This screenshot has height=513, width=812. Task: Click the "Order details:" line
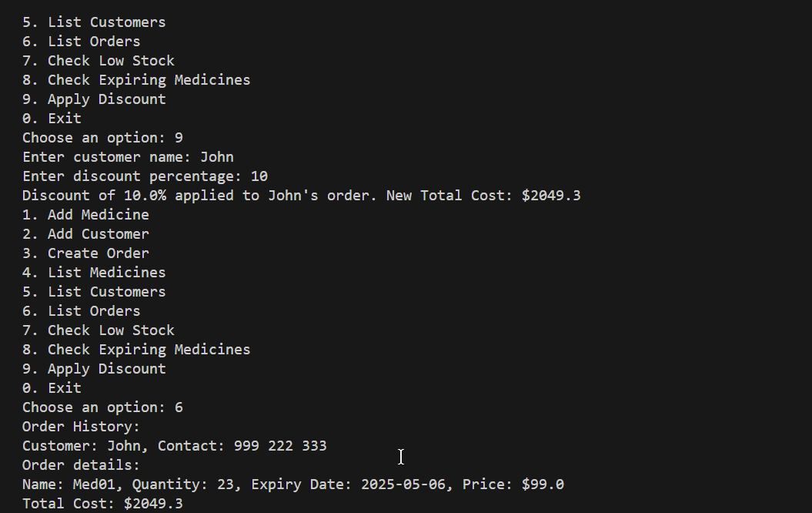tap(81, 465)
